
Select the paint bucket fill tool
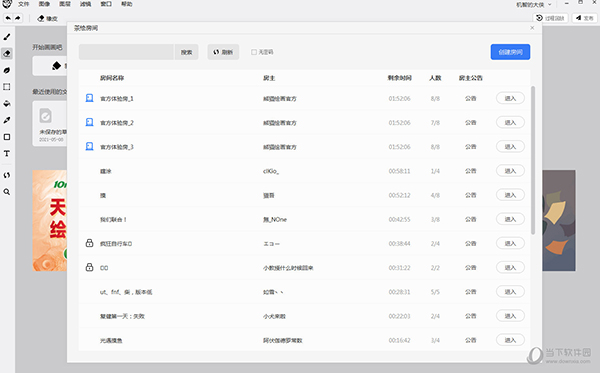point(7,104)
